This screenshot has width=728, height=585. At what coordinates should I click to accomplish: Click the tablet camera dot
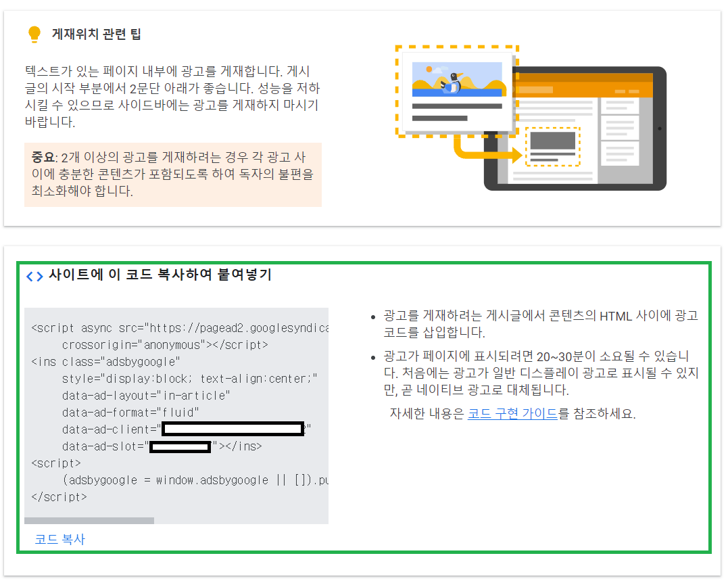point(659,128)
